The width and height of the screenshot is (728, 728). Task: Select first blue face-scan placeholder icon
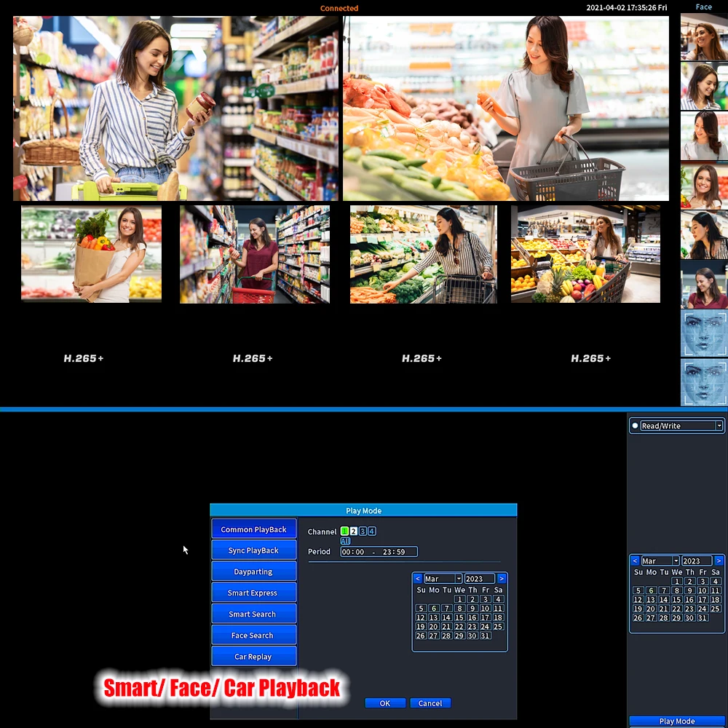tap(704, 334)
